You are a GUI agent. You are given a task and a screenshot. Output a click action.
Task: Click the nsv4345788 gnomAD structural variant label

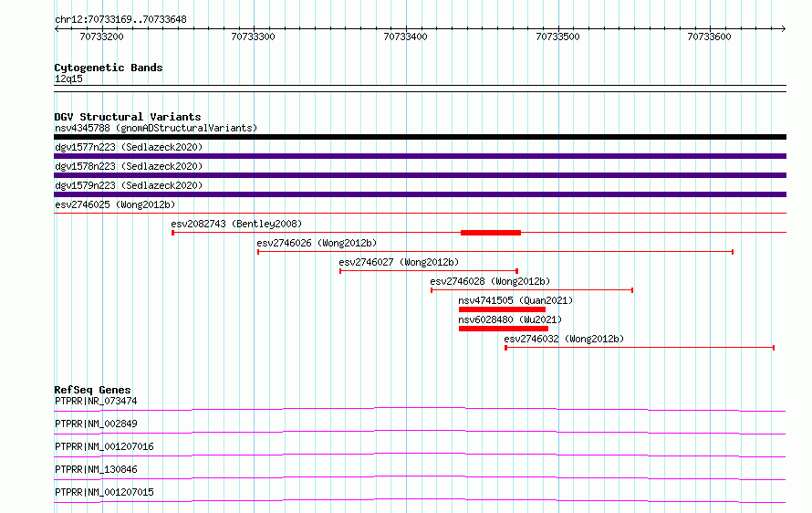point(156,128)
